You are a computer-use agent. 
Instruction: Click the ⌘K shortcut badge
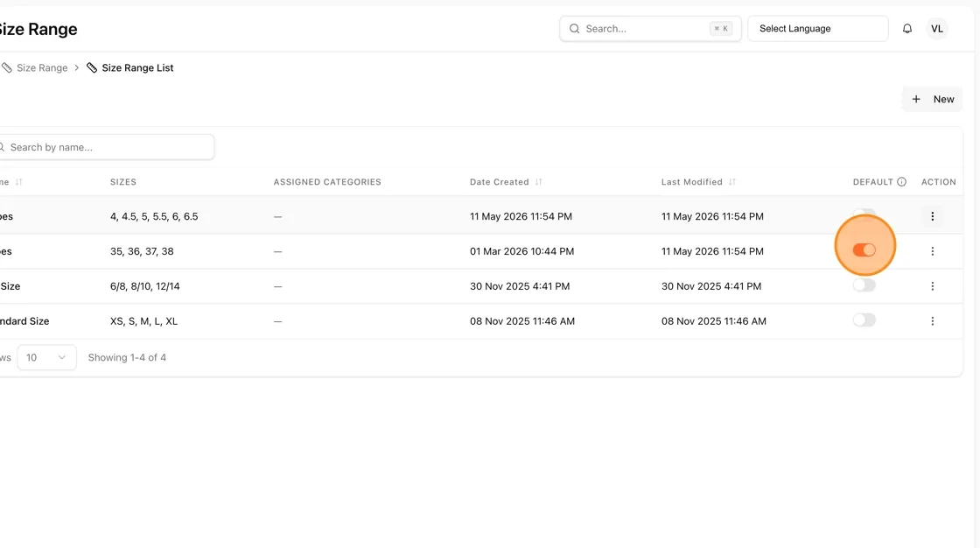(x=721, y=29)
